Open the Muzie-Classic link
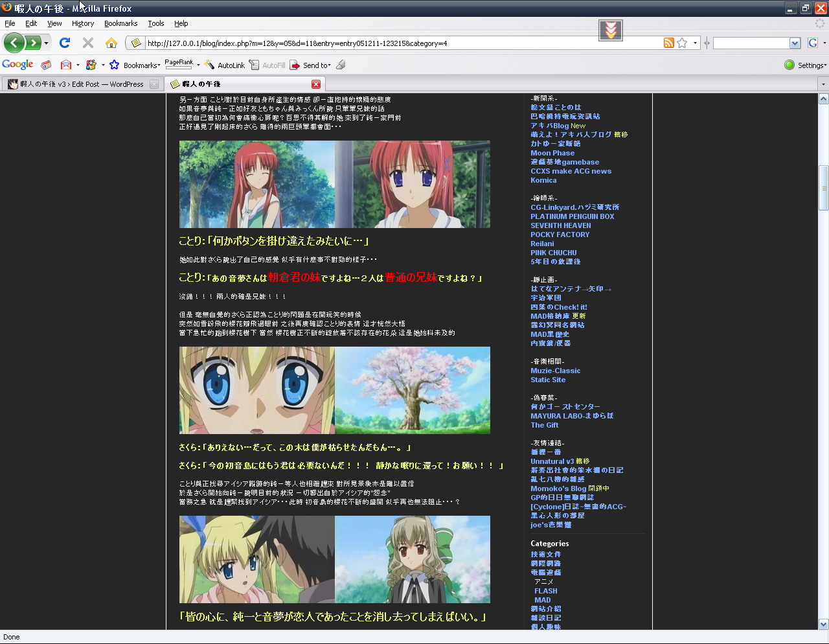The width and height of the screenshot is (829, 644). tap(556, 371)
